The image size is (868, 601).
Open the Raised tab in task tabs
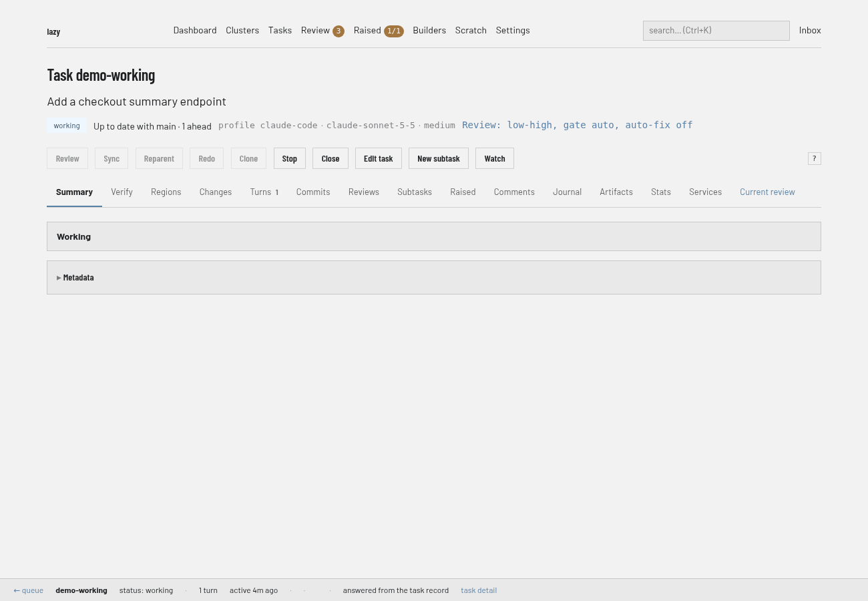[463, 192]
